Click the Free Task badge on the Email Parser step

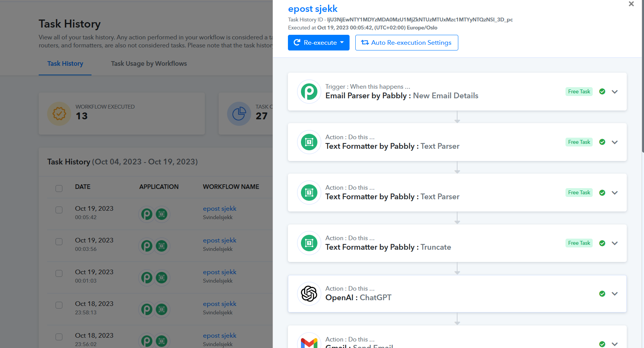[579, 91]
